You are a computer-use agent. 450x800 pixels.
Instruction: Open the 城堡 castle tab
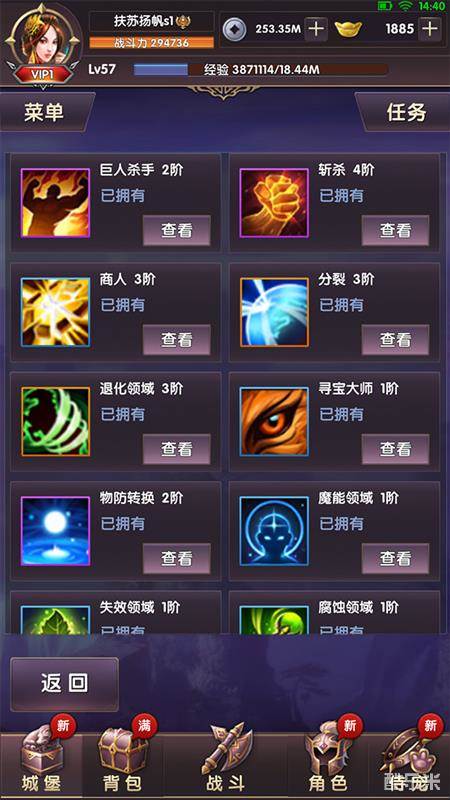pyautogui.click(x=42, y=760)
